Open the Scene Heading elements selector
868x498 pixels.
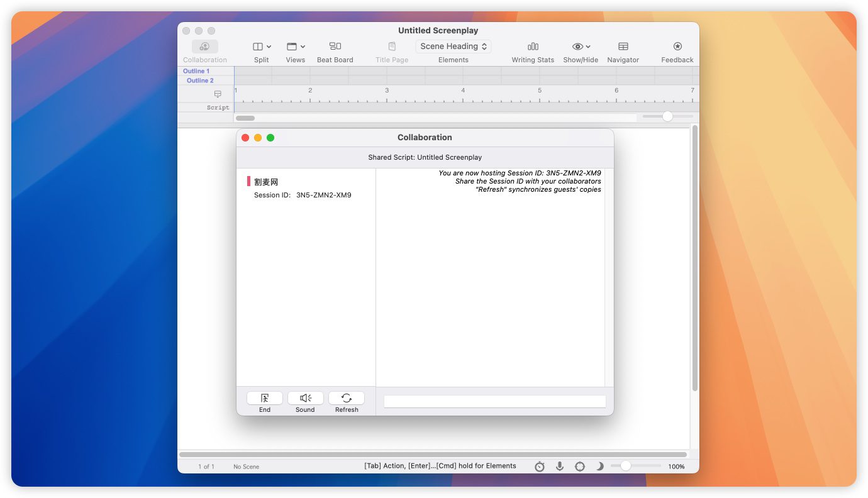[x=453, y=47]
